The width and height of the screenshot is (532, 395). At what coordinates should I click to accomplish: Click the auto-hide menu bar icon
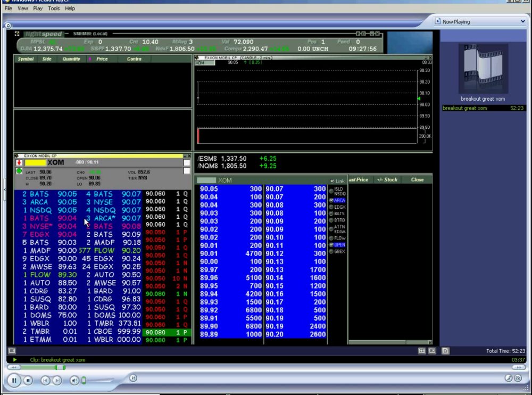(x=8, y=26)
